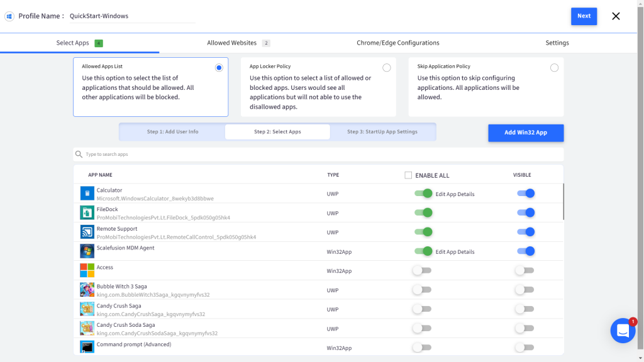Switch to the Select Apps tab

point(80,43)
